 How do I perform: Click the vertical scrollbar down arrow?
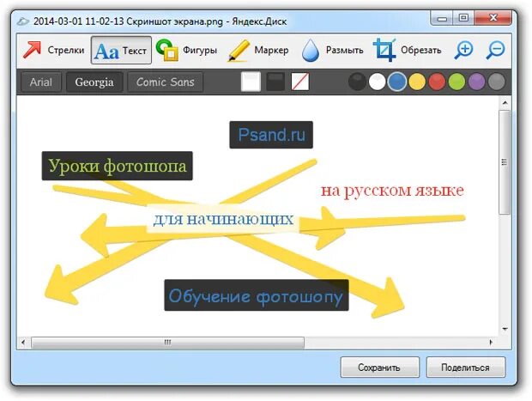505,329
